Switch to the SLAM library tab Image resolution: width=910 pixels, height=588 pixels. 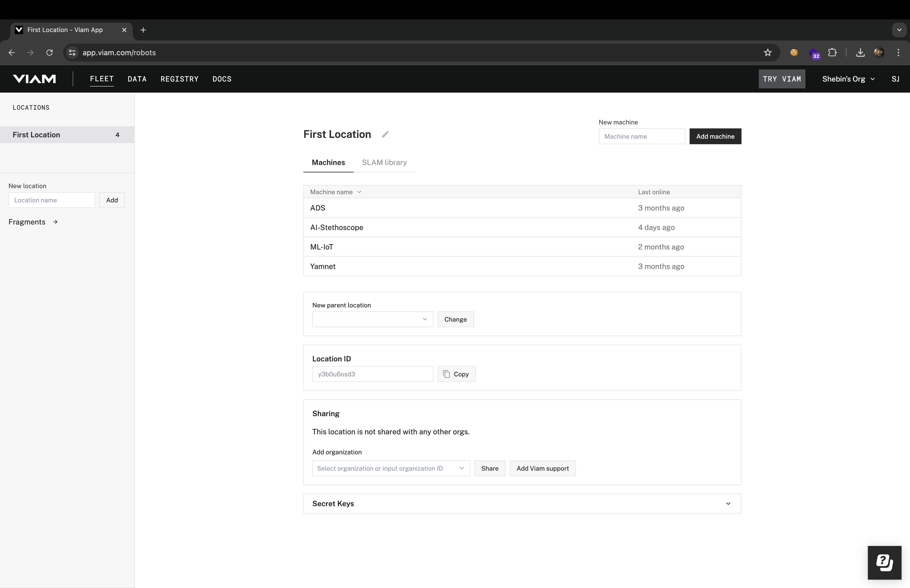(x=384, y=163)
